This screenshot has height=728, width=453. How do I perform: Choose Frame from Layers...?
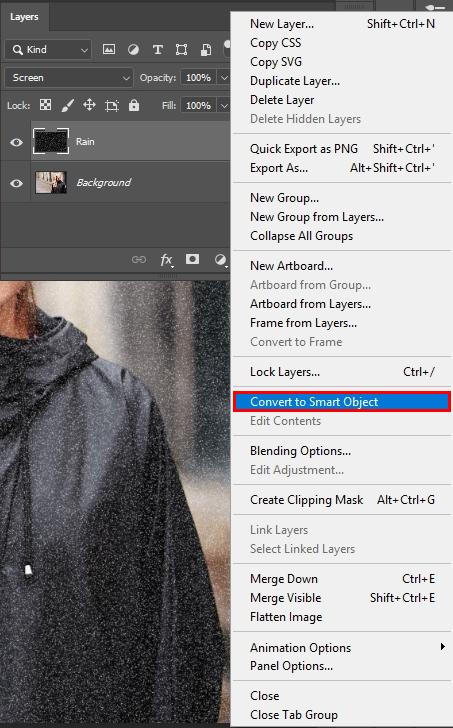[304, 323]
